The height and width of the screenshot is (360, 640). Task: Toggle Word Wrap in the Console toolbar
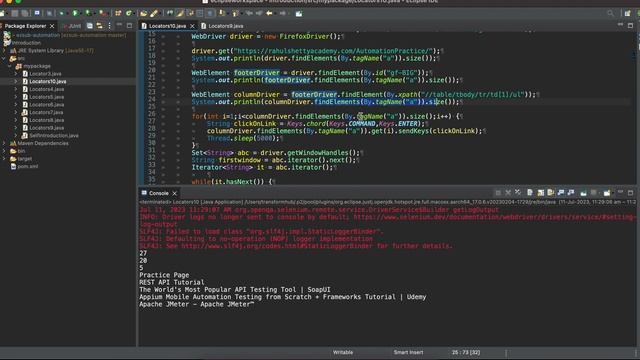tap(551, 193)
